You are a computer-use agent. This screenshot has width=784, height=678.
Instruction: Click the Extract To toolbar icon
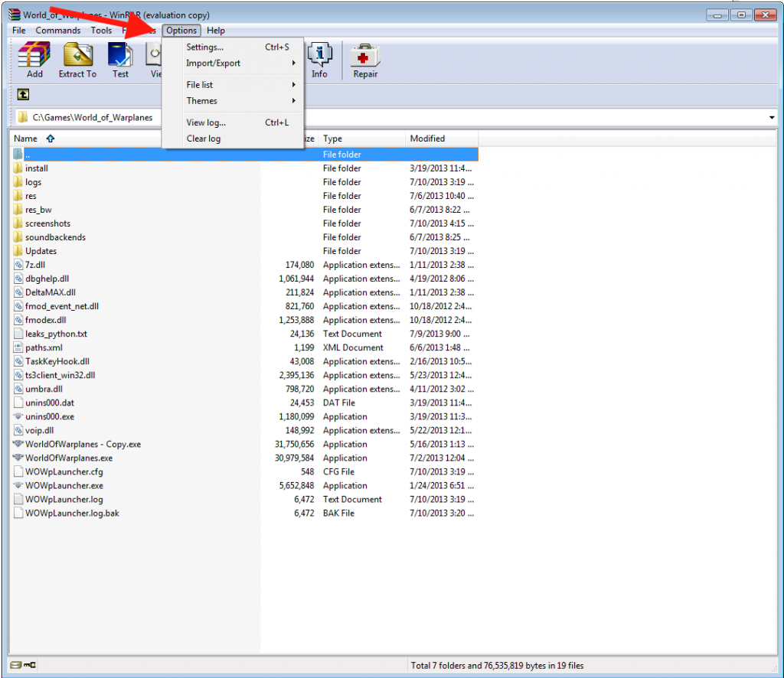[x=77, y=55]
